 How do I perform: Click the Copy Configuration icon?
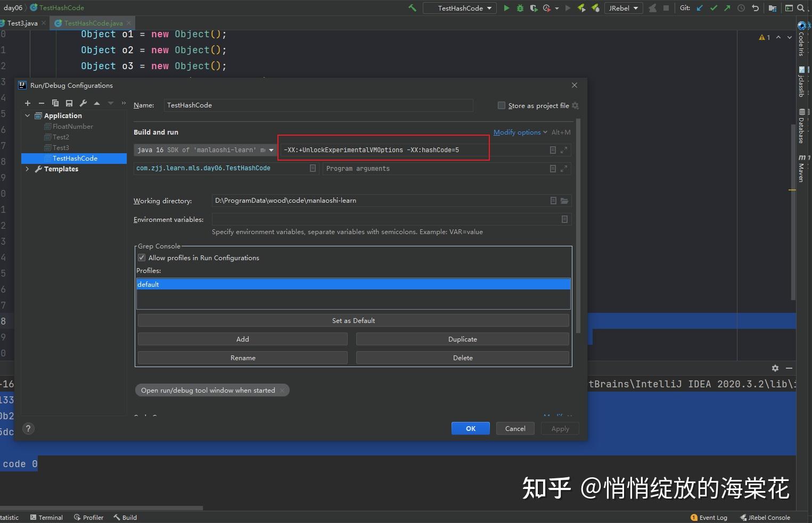point(55,103)
